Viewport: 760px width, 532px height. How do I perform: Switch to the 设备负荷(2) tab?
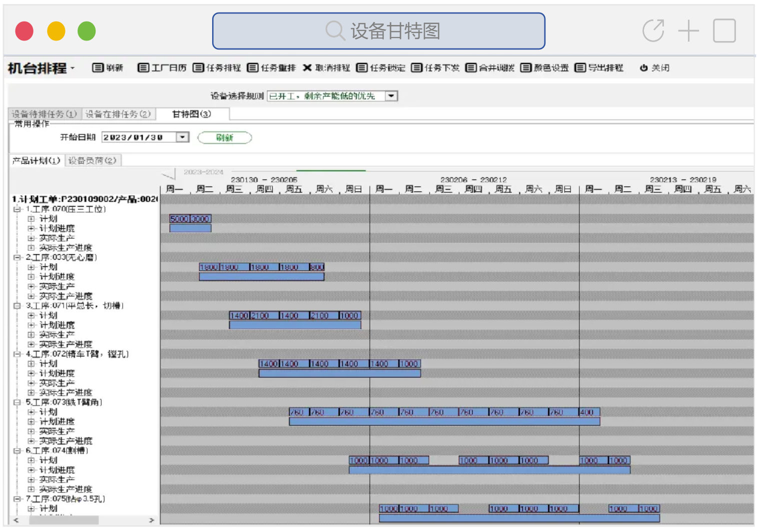coord(93,161)
